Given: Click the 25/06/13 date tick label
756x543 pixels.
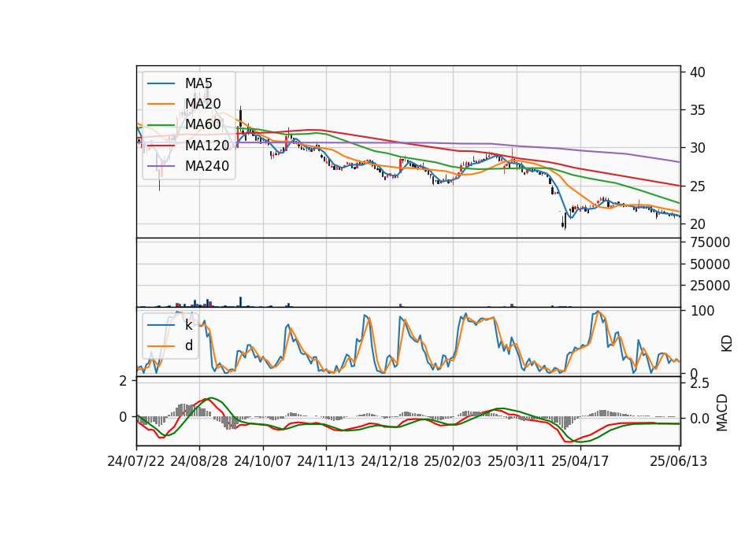Looking at the screenshot, I should (679, 461).
